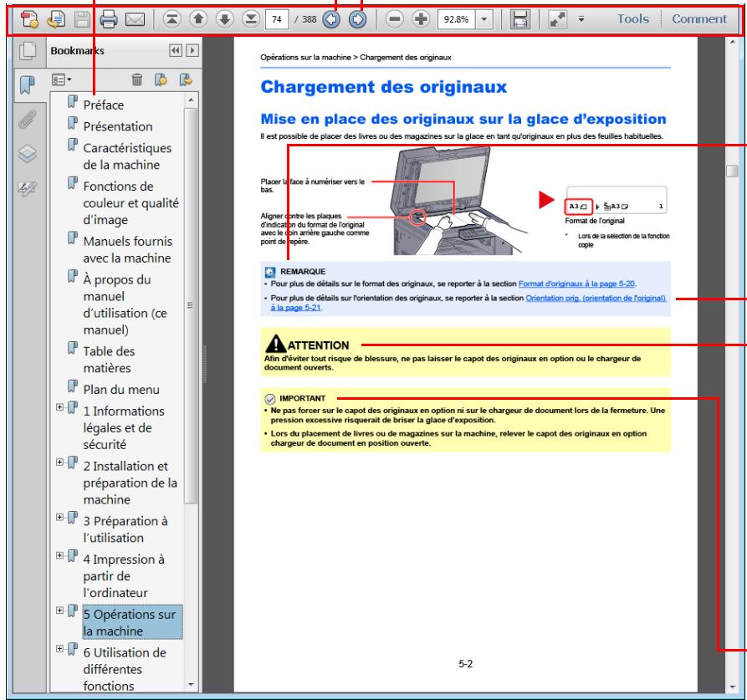Go to the previous page arrow
The width and height of the screenshot is (747, 700).
click(198, 19)
